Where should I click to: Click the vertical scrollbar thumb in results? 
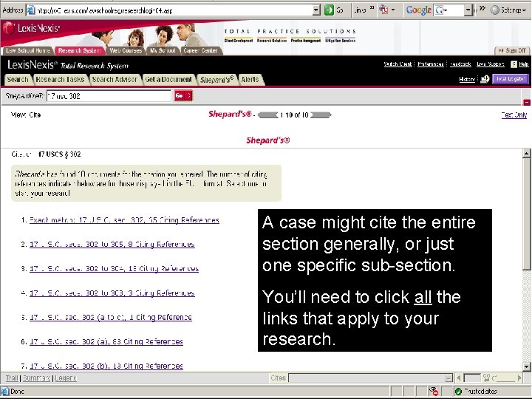tap(527, 214)
